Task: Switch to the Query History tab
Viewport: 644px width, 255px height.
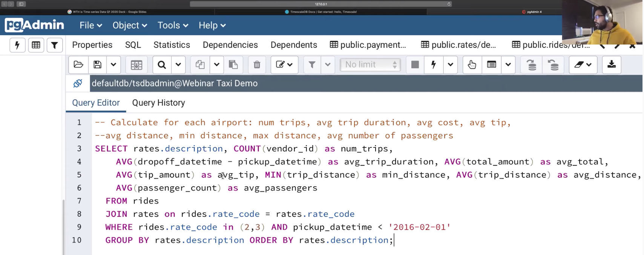Action: pyautogui.click(x=158, y=103)
